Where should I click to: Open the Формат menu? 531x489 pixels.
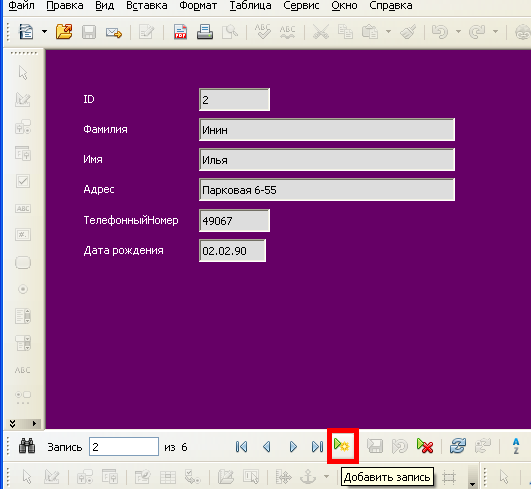click(x=198, y=6)
